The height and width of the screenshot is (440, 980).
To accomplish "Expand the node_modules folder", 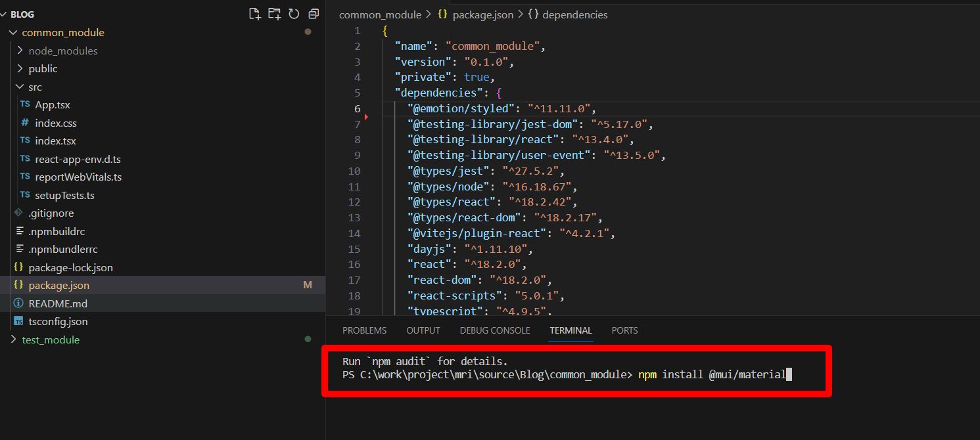I will pyautogui.click(x=62, y=51).
